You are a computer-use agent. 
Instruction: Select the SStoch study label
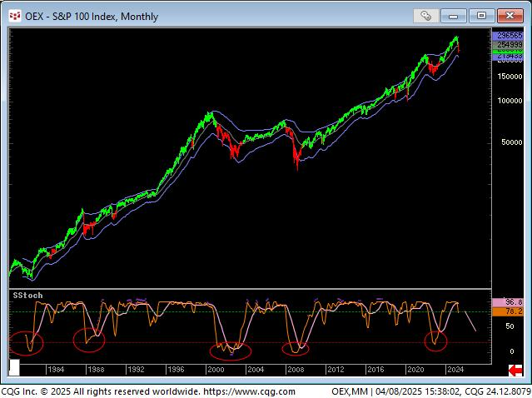pos(27,296)
